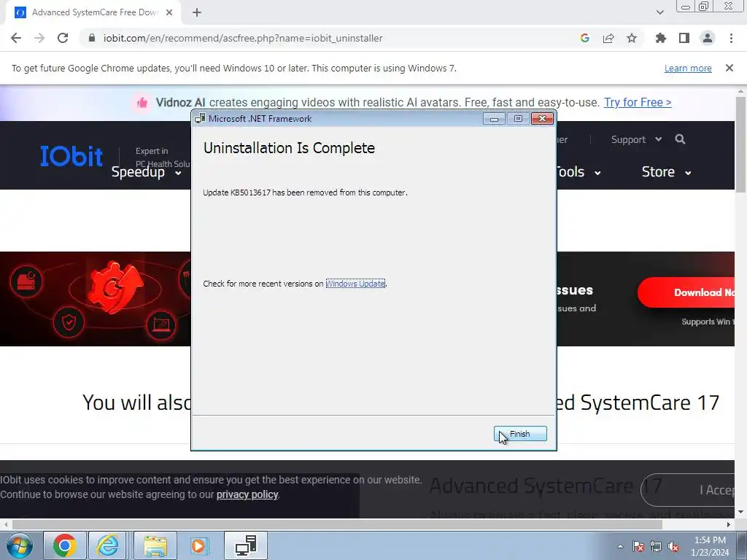This screenshot has width=747, height=560.
Task: Click the horizontal page scrollbar thumb
Action: coord(337,524)
